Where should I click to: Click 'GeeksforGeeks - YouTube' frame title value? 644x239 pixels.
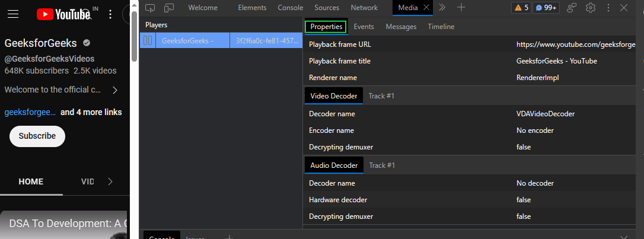coord(556,60)
